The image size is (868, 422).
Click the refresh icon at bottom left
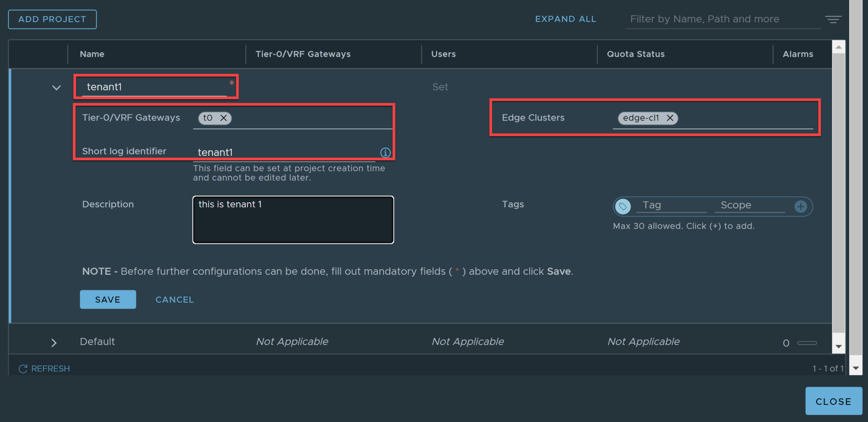pyautogui.click(x=22, y=368)
